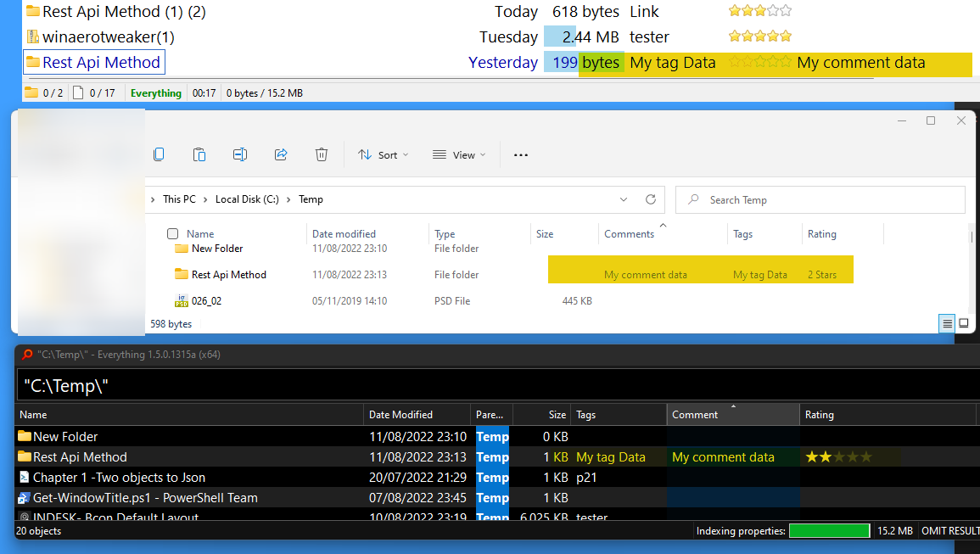Refresh the Temp folder with the refresh icon
The width and height of the screenshot is (980, 554).
tap(651, 199)
